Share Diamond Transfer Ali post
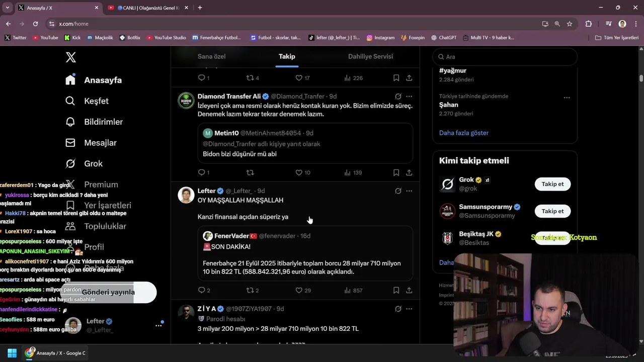The width and height of the screenshot is (644, 362). [409, 172]
